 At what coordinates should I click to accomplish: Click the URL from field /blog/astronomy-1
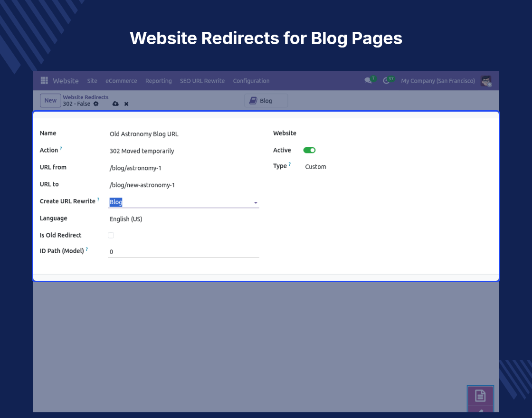click(183, 168)
